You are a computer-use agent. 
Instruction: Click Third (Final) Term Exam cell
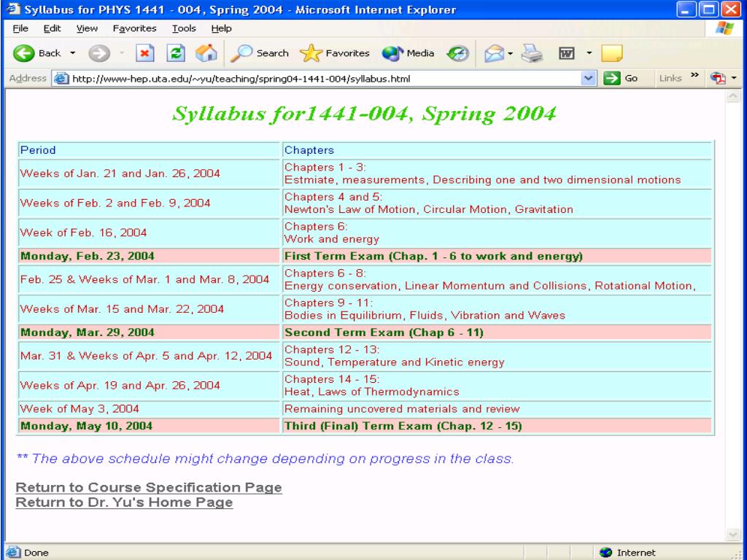497,425
